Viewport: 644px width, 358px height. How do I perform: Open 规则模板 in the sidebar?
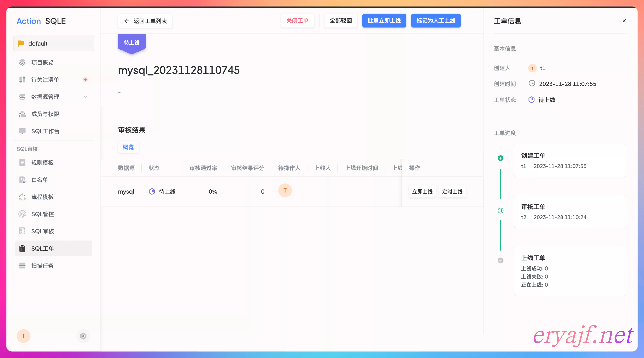pos(54,163)
